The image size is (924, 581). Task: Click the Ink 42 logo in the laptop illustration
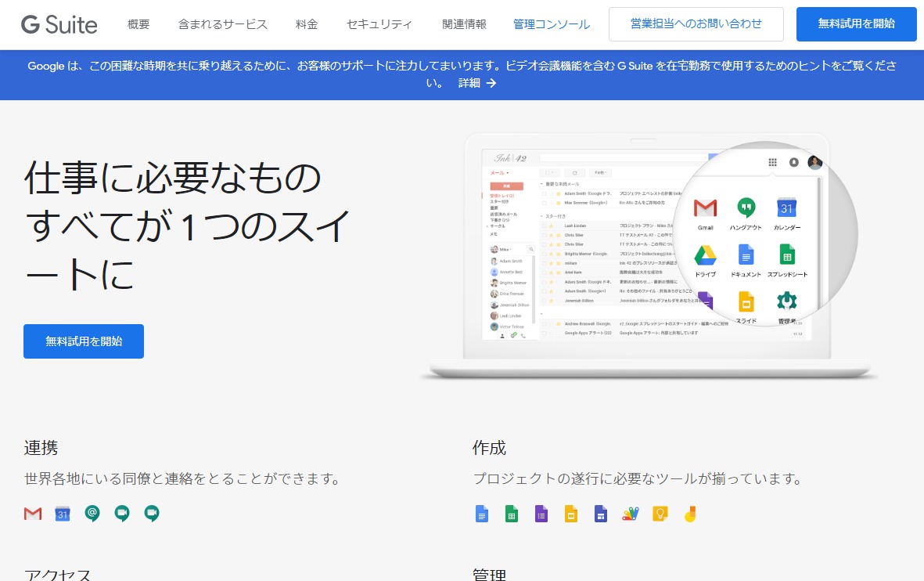point(510,158)
